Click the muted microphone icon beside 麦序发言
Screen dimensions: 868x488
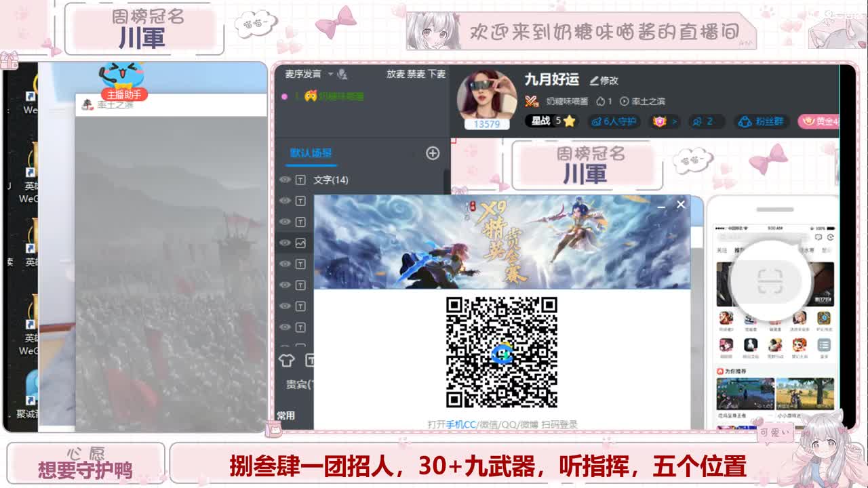(x=342, y=74)
